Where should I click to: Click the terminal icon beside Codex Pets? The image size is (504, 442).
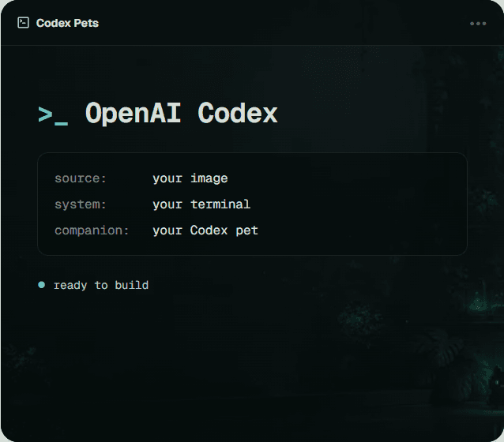(23, 23)
